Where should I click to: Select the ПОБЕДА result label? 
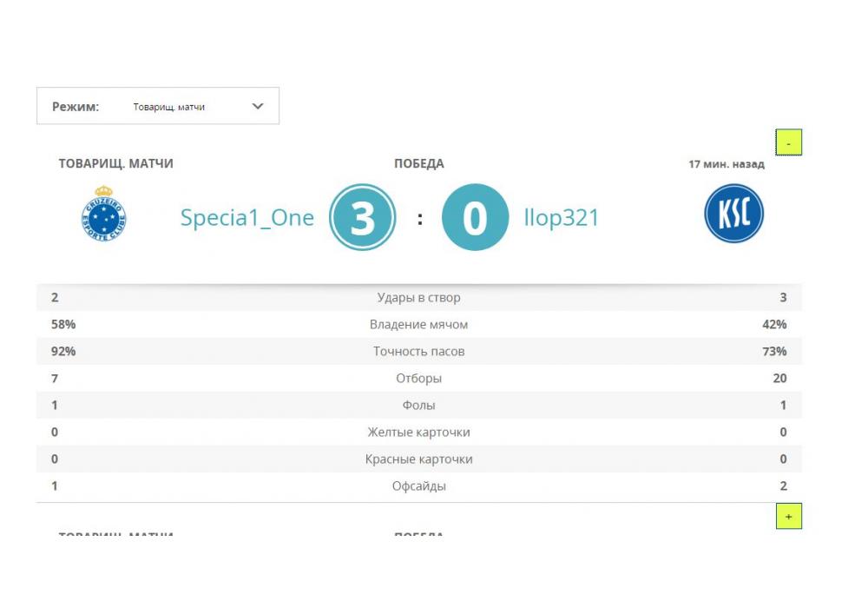(419, 163)
